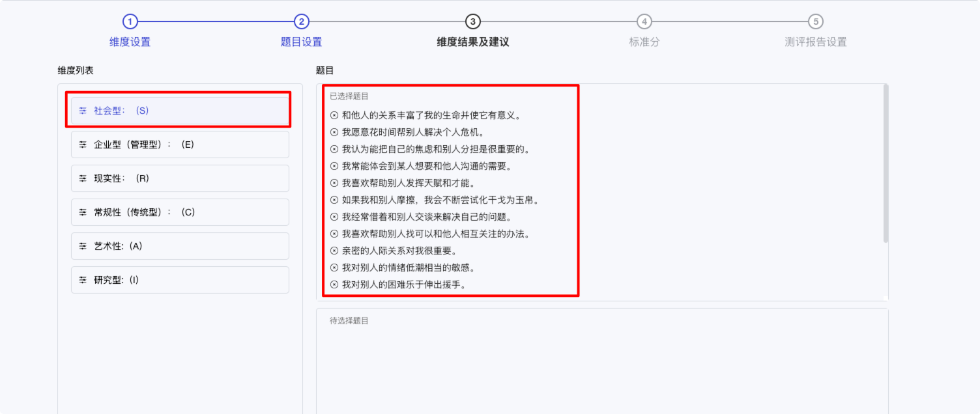Click text 亲密的人际关系对我很重要
The width and height of the screenshot is (980, 414).
pos(399,251)
